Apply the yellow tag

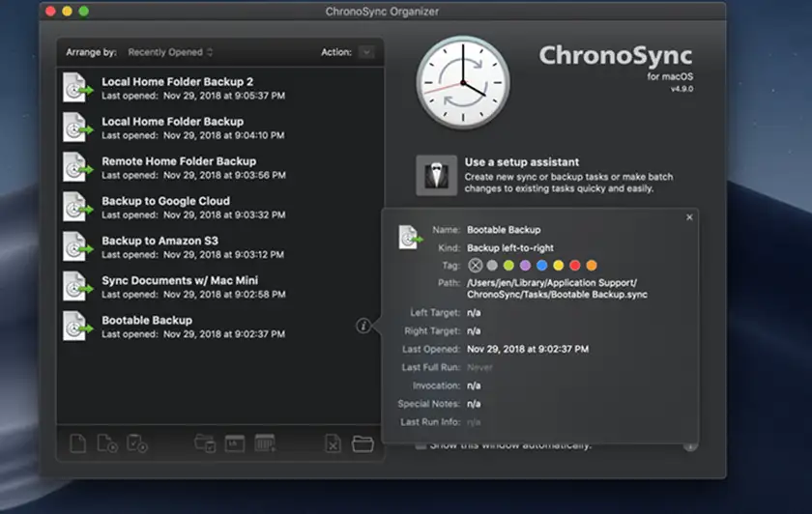click(559, 266)
